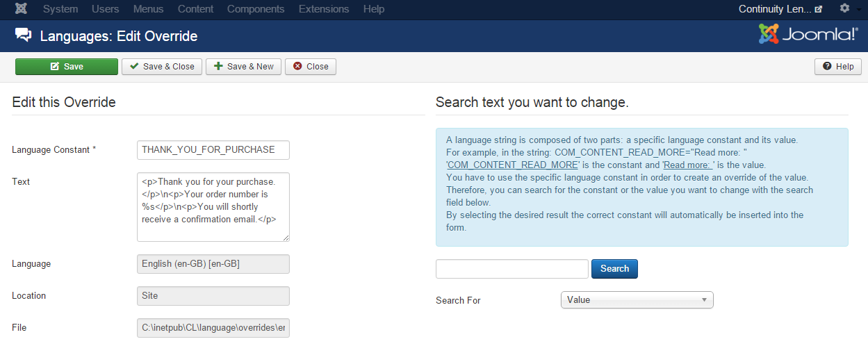Click the 'Edit this Override' heading
Viewport: 868px width, 362px height.
pyautogui.click(x=64, y=102)
